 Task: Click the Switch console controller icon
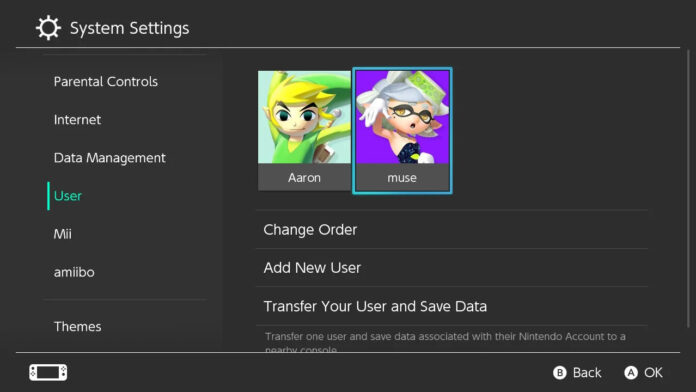point(48,372)
